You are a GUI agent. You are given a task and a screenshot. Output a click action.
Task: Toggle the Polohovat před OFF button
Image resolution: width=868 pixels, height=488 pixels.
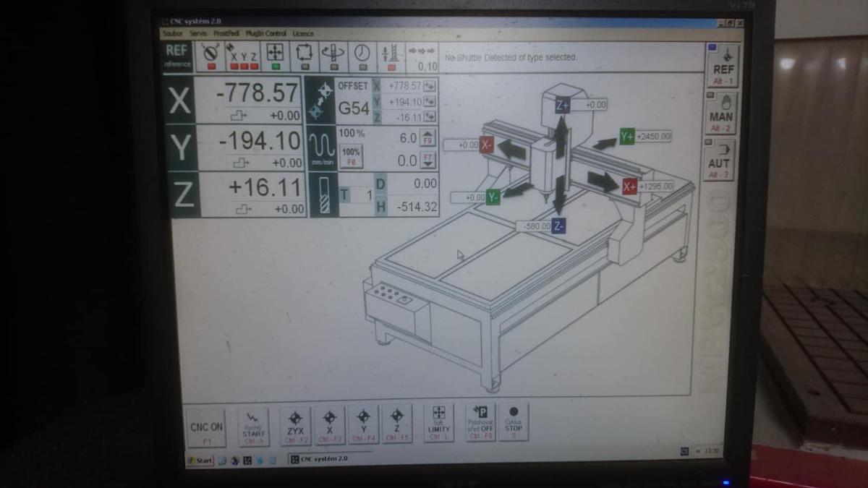coord(480,421)
